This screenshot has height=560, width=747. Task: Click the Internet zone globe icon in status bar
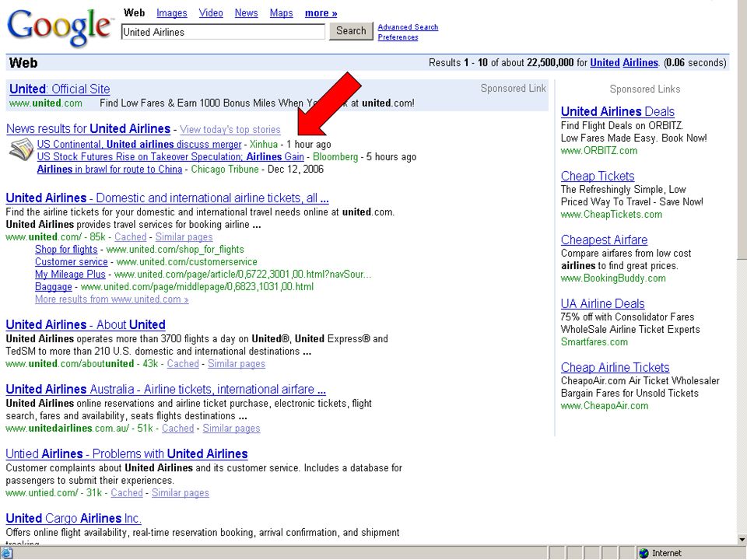coord(644,553)
